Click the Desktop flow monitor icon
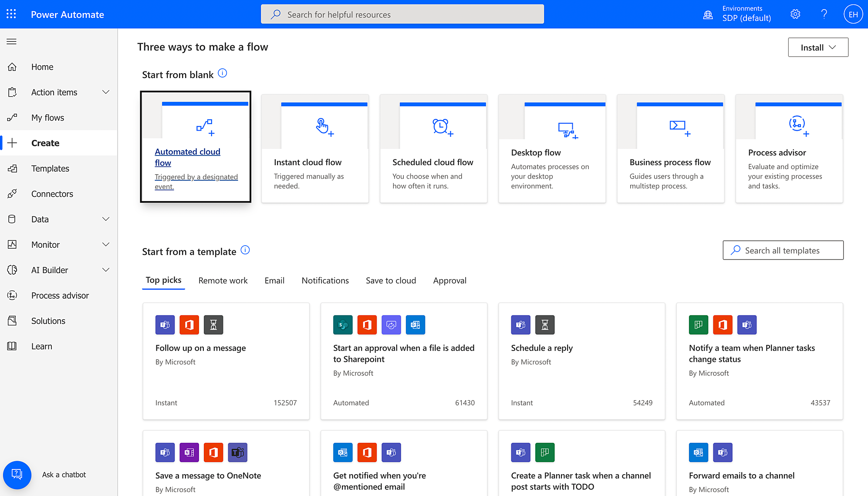This screenshot has height=496, width=868. (568, 130)
